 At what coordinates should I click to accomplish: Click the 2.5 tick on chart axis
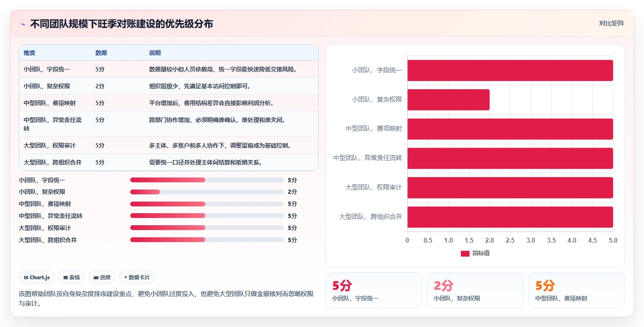[510, 240]
